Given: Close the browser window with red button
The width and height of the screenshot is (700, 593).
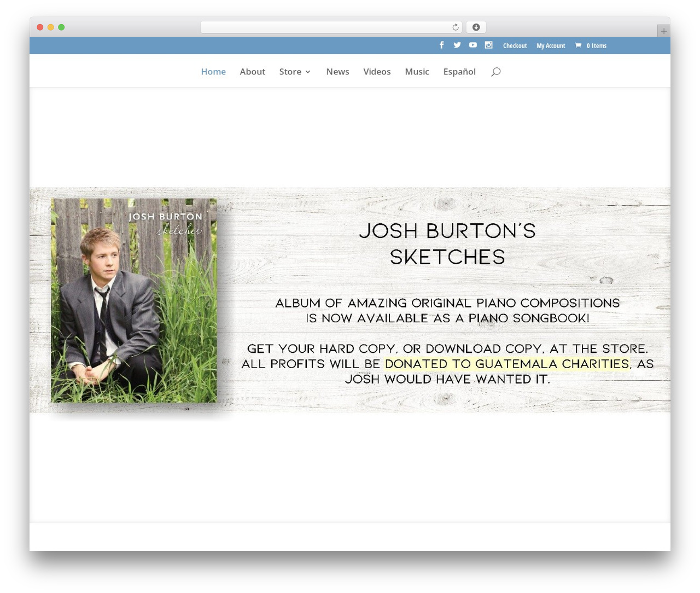Looking at the screenshot, I should tap(40, 27).
